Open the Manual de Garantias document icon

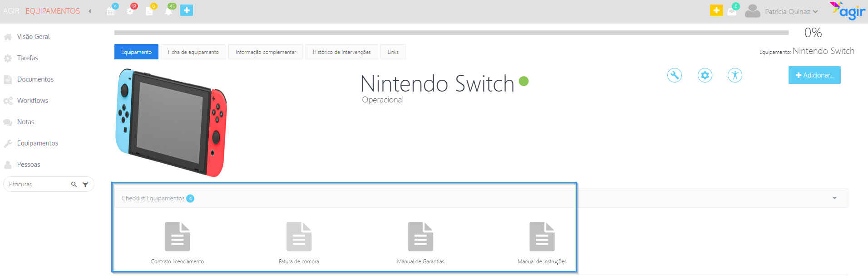click(x=421, y=237)
